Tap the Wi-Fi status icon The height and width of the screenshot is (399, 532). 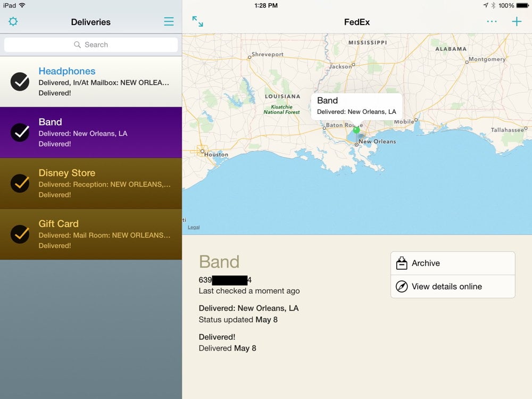tap(22, 5)
